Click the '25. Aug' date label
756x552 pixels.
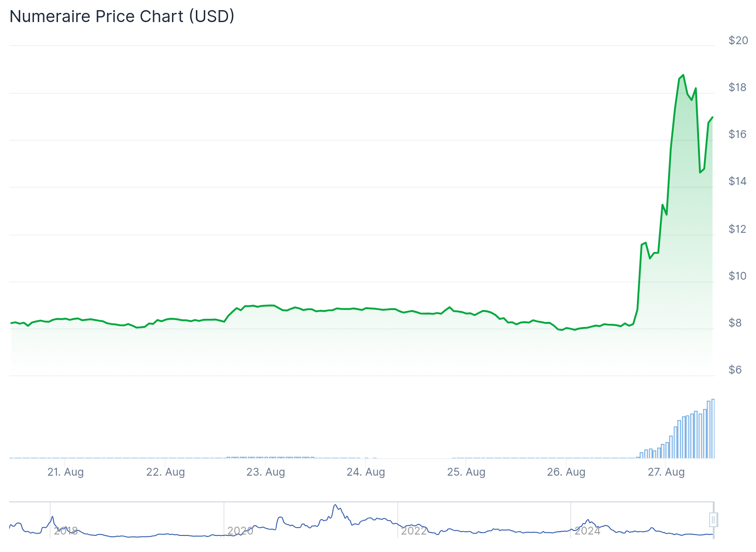click(466, 472)
